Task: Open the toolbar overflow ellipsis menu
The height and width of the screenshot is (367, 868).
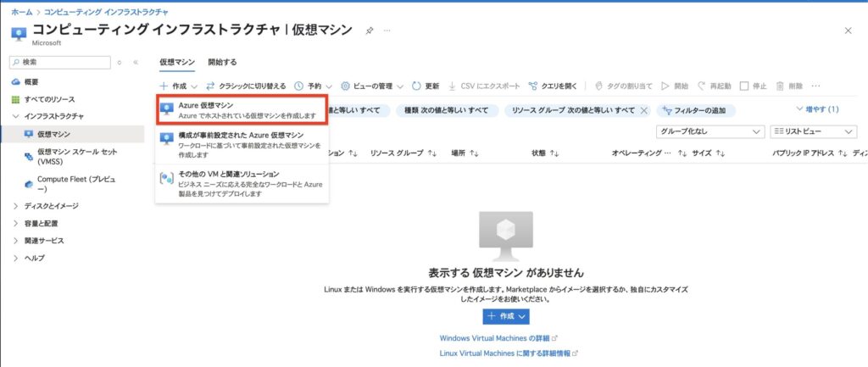Action: pos(815,86)
